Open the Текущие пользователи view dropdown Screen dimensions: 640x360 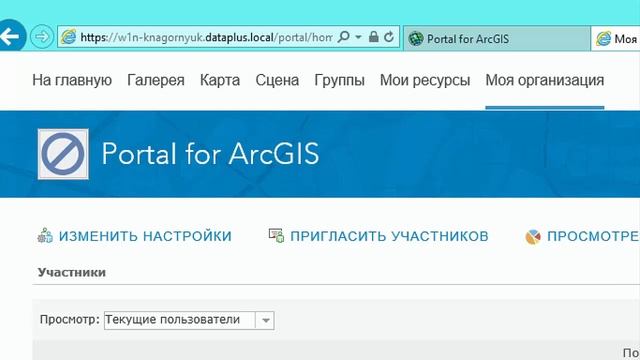point(189,320)
